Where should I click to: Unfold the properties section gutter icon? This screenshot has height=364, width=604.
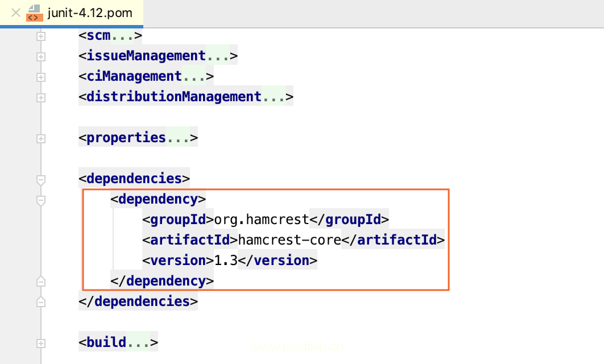[x=40, y=138]
